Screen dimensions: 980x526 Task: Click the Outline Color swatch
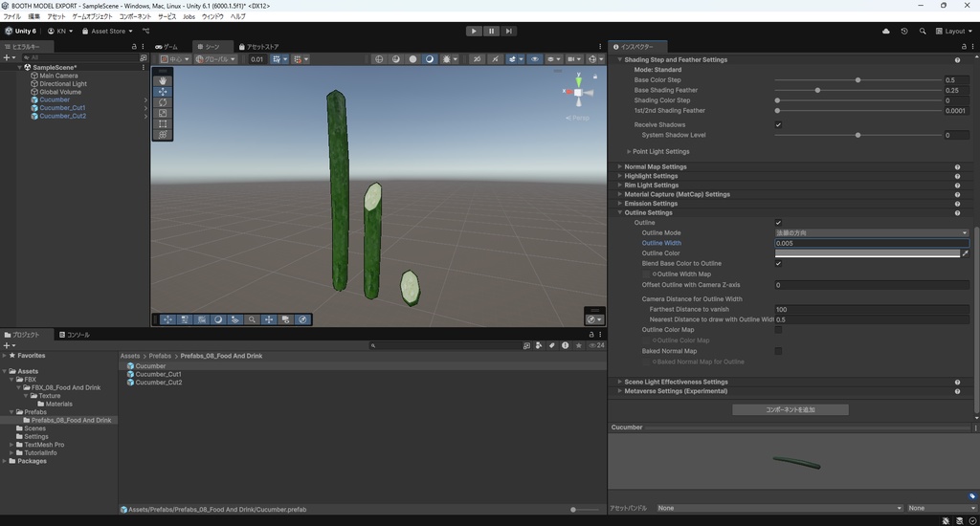click(866, 253)
